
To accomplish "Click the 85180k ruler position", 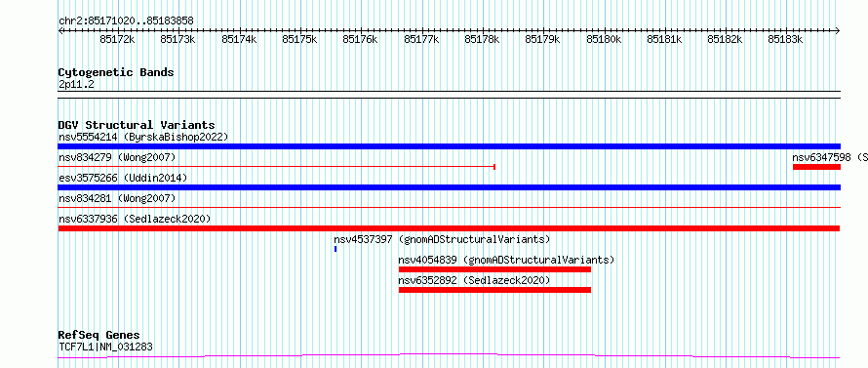I will [604, 39].
